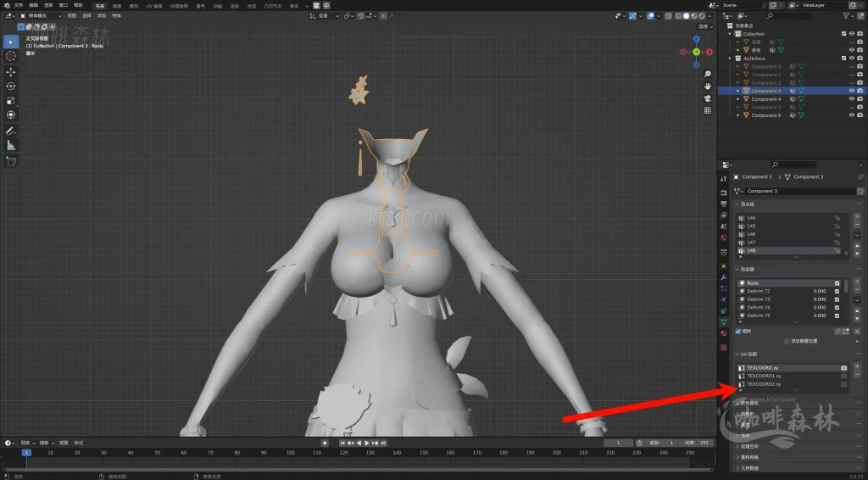
Task: Add a new vertex group
Action: [x=857, y=216]
